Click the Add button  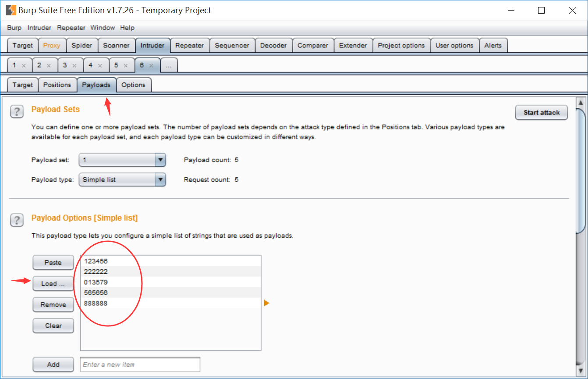point(53,364)
